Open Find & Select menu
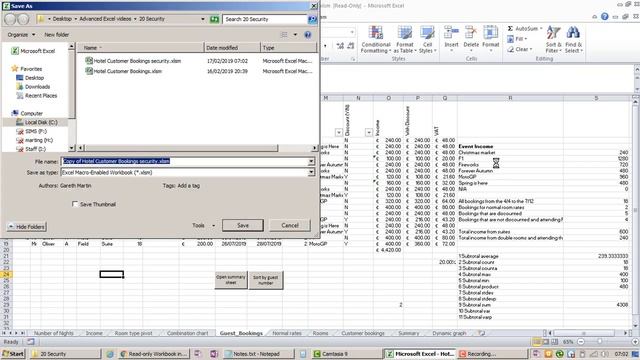This screenshot has height=360, width=640. 573,39
